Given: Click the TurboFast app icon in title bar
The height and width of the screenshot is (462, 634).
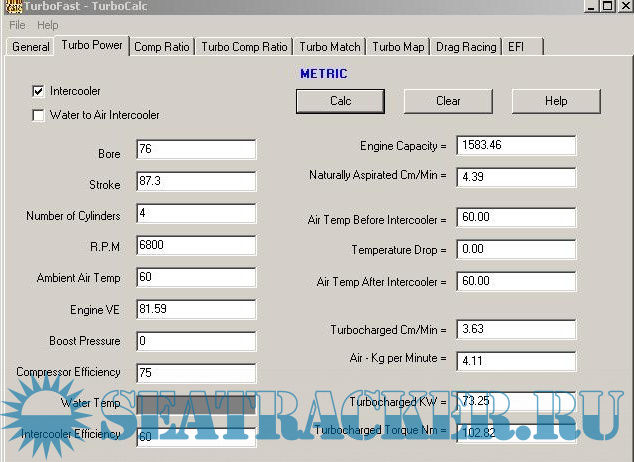Looking at the screenshot, I should click(9, 7).
